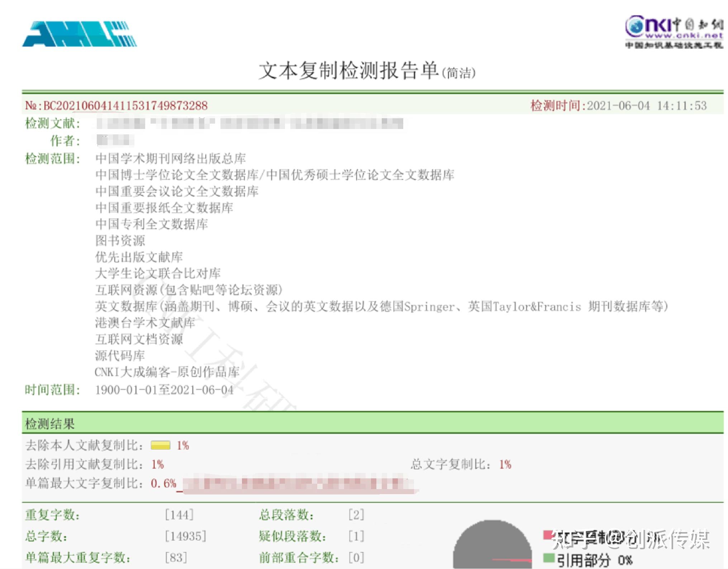Click the 总段落数 value [2]
The height and width of the screenshot is (569, 728).
[x=356, y=515]
